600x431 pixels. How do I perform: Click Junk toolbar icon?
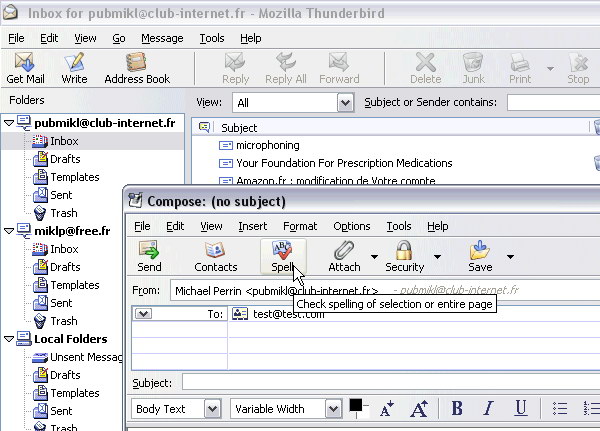tap(473, 68)
